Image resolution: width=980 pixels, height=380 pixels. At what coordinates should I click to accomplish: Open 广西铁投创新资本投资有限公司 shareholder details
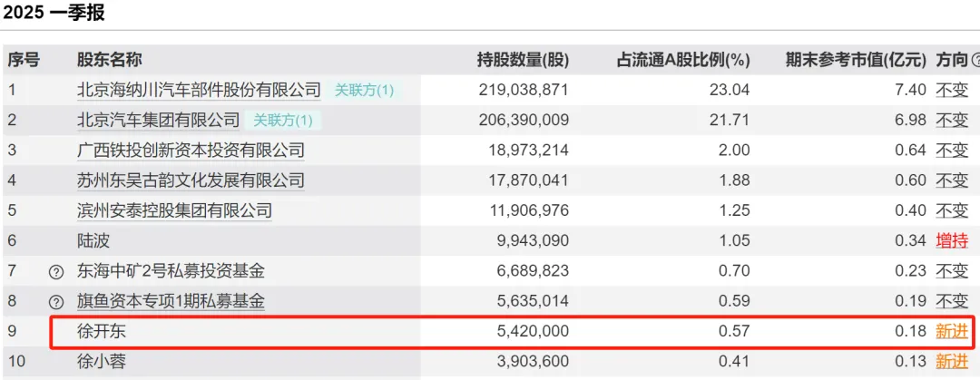(x=191, y=151)
